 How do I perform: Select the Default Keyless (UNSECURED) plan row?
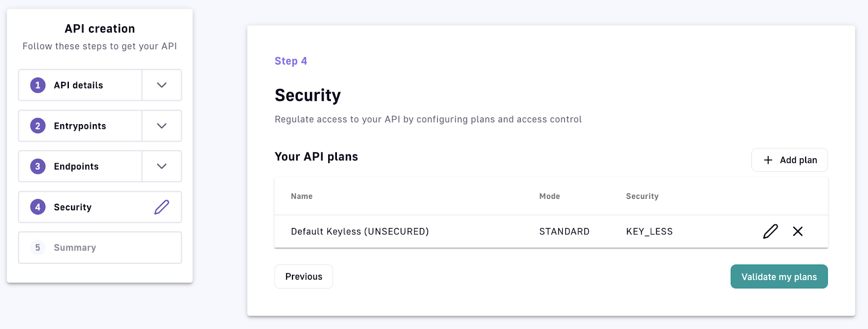coord(360,231)
